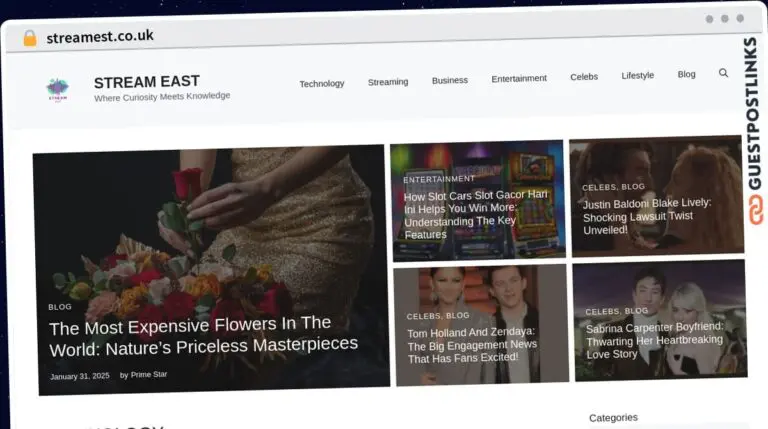Open the Celebs navigation link
This screenshot has width=768, height=429.
point(584,77)
